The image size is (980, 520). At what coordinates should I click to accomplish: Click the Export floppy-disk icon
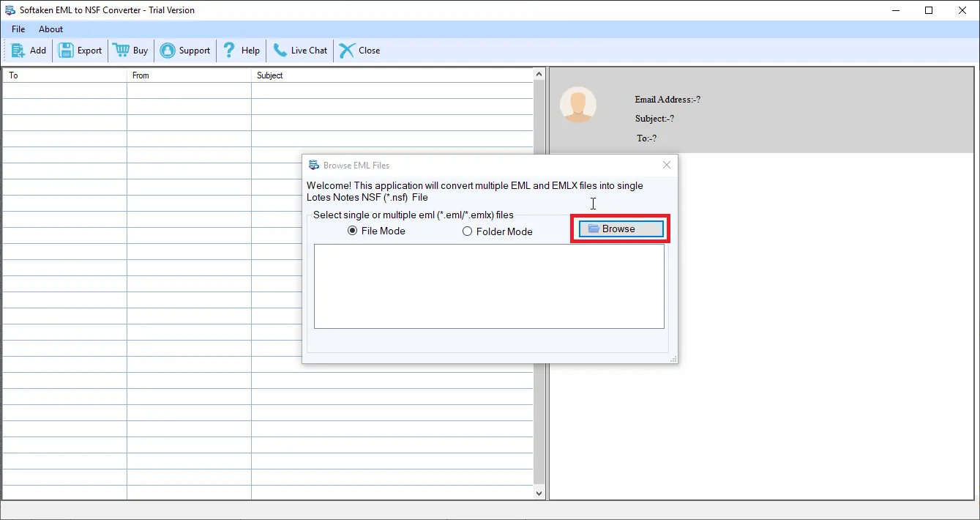pyautogui.click(x=66, y=51)
